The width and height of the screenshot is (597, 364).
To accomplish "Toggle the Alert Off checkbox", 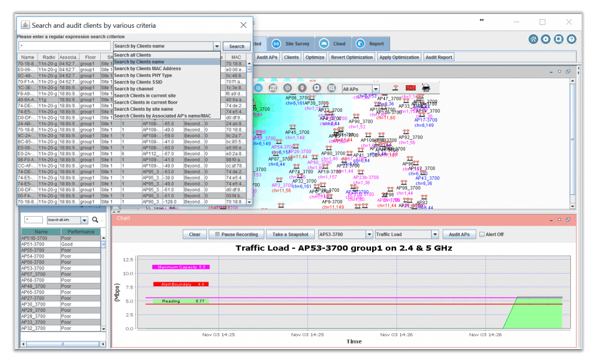I will (482, 235).
